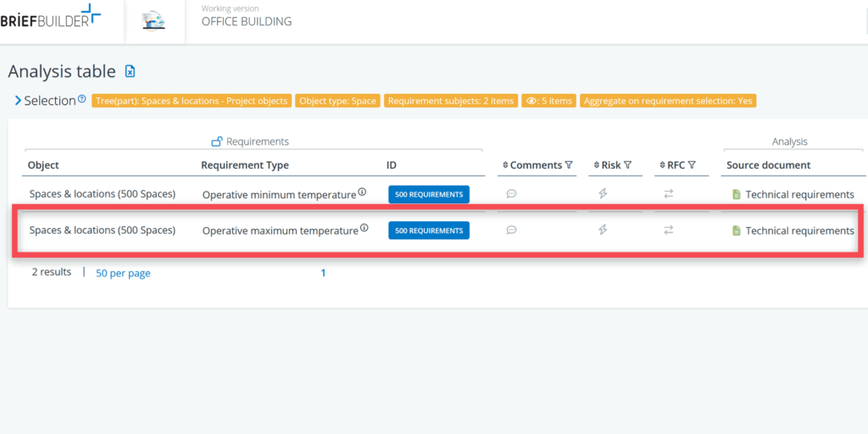Click comment icon in Operative minimum temperature row

511,194
